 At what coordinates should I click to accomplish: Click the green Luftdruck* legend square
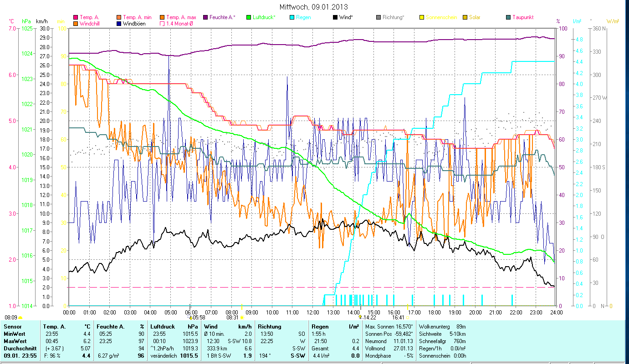point(249,18)
